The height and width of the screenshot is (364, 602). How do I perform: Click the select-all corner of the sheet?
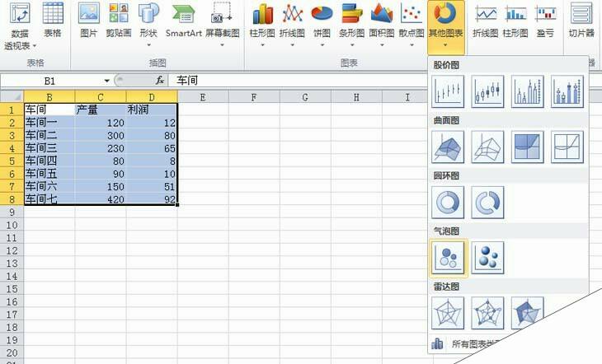[12, 96]
